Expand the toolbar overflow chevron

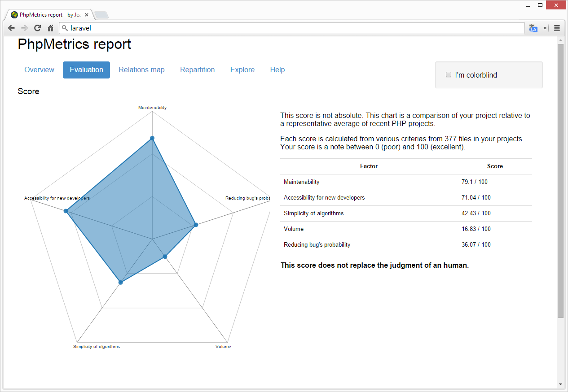[x=544, y=28]
